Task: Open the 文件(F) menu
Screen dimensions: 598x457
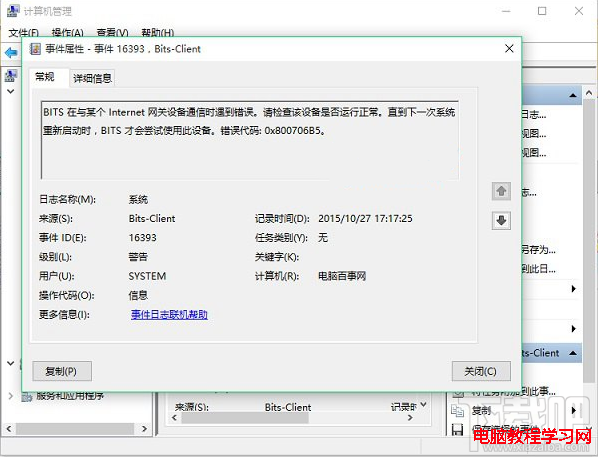Action: pyautogui.click(x=24, y=33)
